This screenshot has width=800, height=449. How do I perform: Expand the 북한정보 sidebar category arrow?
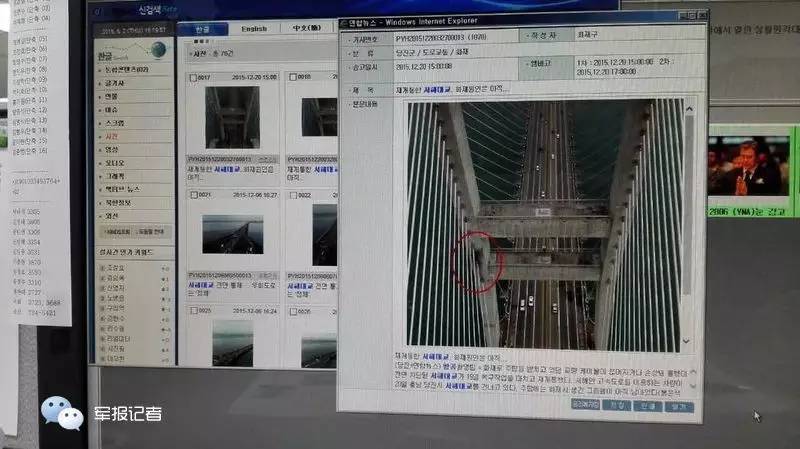pos(101,203)
